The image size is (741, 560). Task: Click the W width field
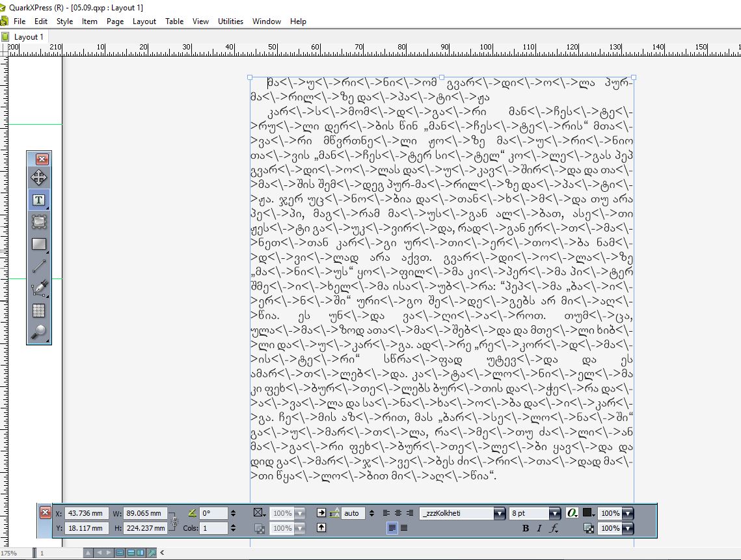[144, 514]
